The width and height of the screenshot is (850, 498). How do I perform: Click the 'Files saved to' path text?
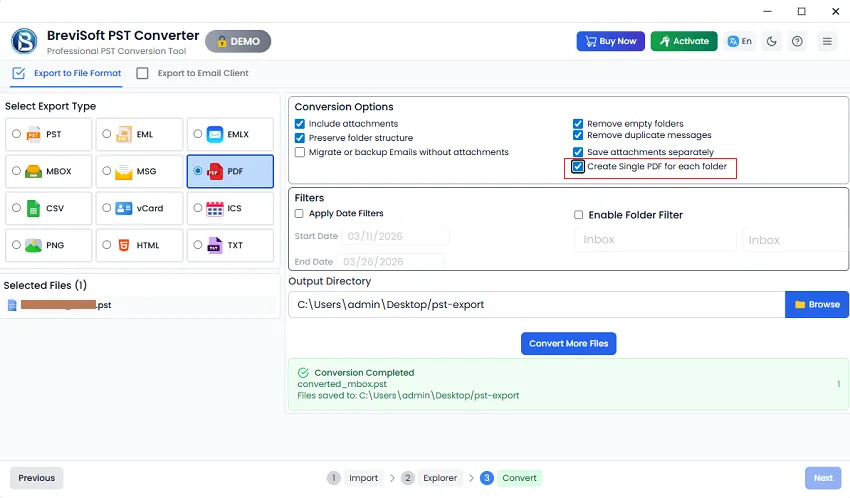click(x=408, y=396)
